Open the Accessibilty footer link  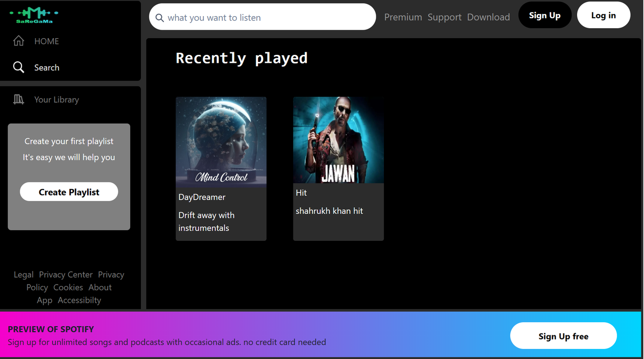pos(79,300)
